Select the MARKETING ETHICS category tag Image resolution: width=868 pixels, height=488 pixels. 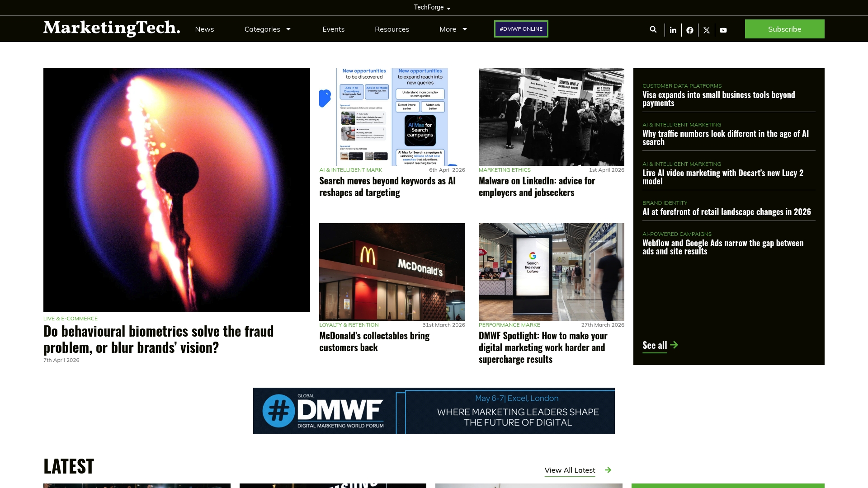[505, 170]
